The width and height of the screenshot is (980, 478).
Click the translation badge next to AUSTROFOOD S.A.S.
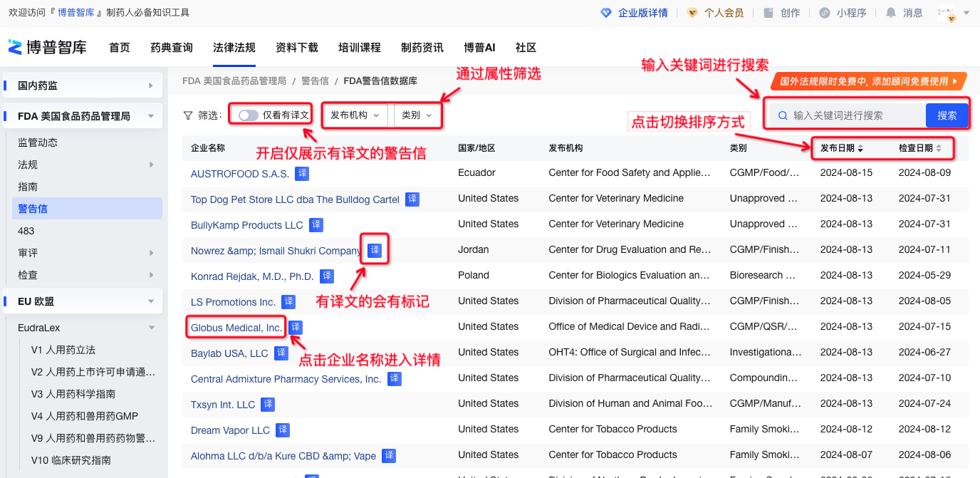tap(302, 174)
